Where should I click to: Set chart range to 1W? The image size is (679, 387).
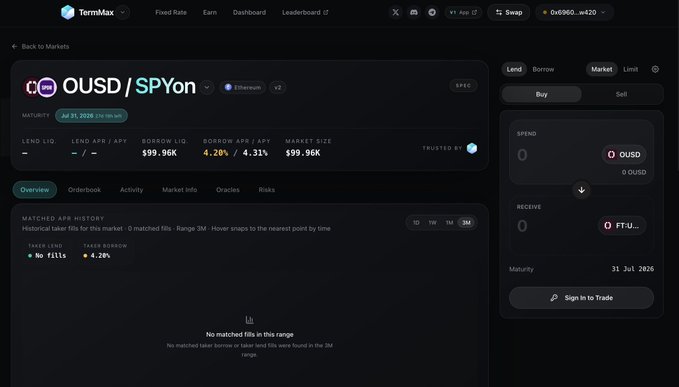(x=433, y=223)
